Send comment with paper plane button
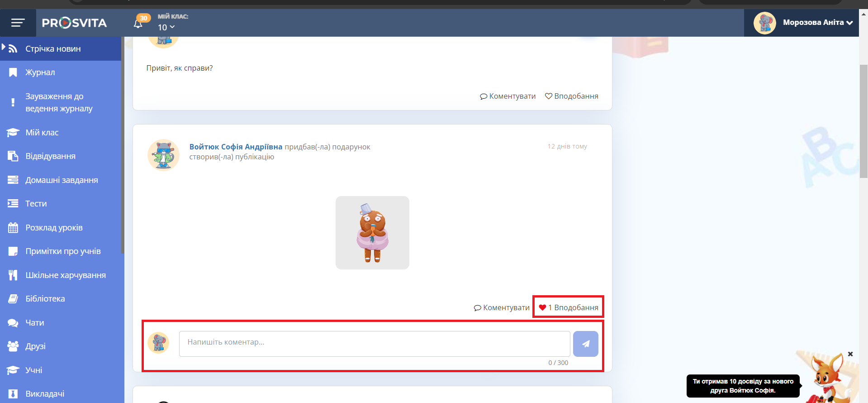Screen dimensions: 868x403 tap(585, 344)
